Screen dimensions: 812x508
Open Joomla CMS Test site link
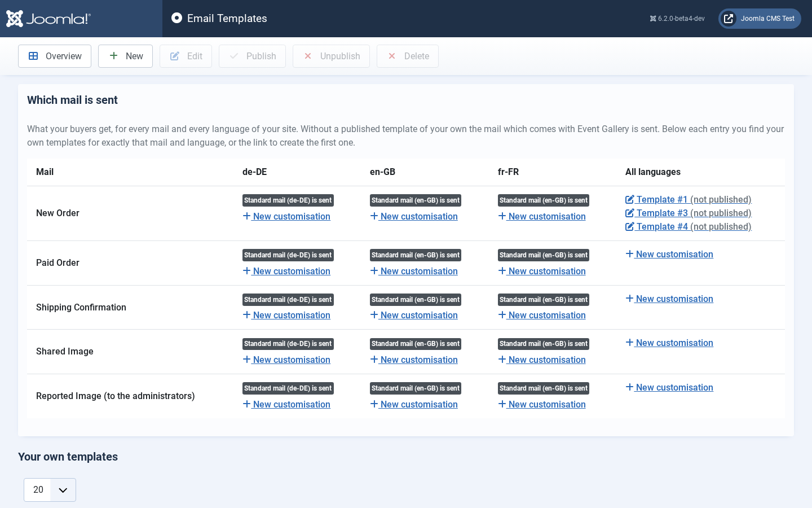pyautogui.click(x=760, y=19)
